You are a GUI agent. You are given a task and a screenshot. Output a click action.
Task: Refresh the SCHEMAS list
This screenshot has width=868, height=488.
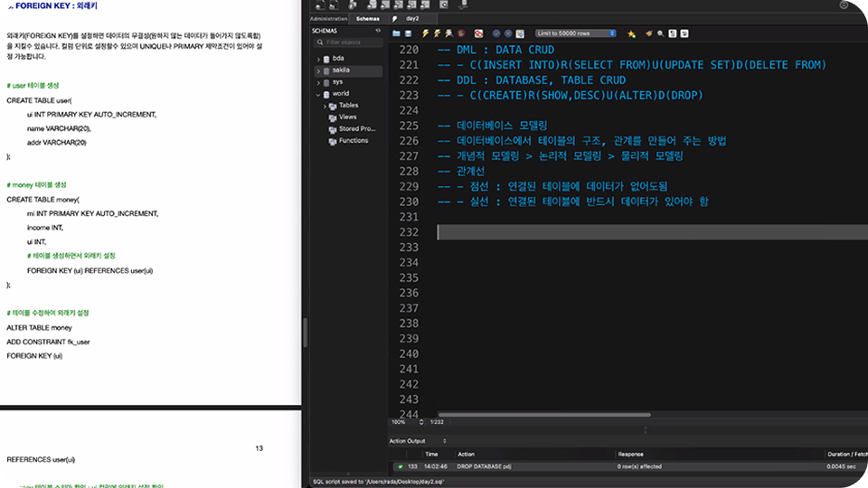click(378, 31)
